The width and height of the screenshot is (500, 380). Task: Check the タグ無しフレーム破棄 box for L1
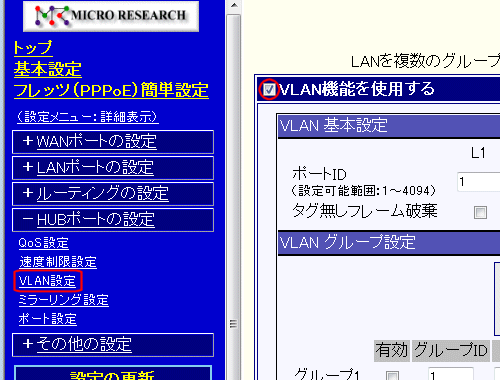pyautogui.click(x=480, y=212)
